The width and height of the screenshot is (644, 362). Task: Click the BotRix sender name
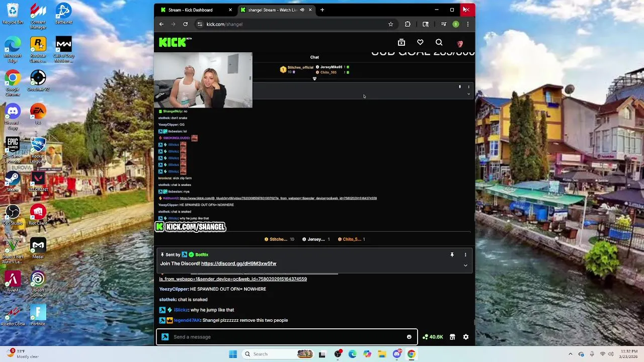[202, 255]
